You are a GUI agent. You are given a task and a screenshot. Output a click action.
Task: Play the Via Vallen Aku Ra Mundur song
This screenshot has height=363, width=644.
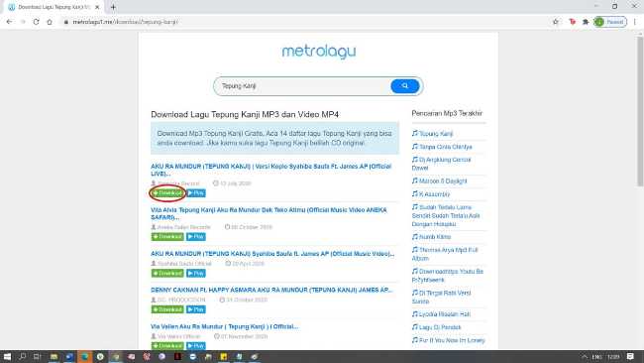196,346
